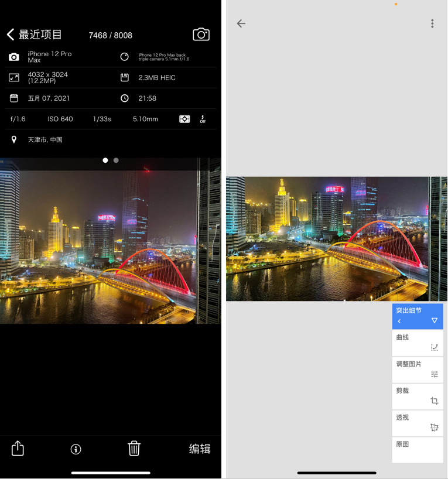Image resolution: width=448 pixels, height=479 pixels.
Task: Select the 透视 perspective step
Action: (x=417, y=423)
